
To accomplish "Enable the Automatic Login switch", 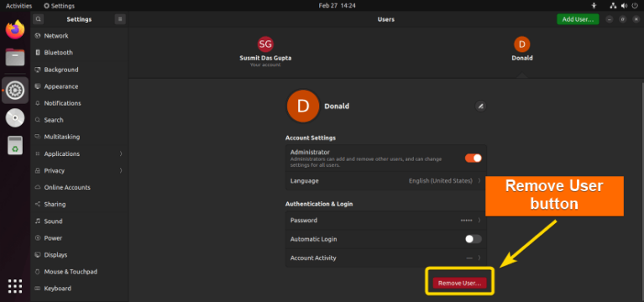I will (474, 239).
